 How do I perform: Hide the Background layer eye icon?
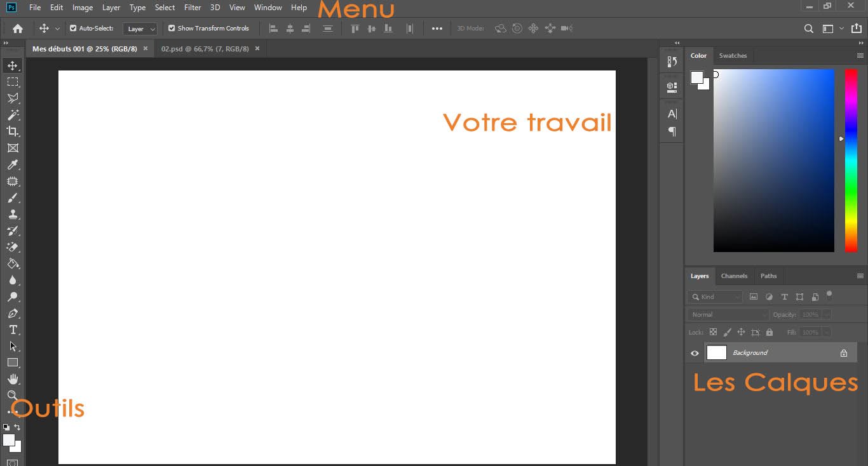(695, 353)
